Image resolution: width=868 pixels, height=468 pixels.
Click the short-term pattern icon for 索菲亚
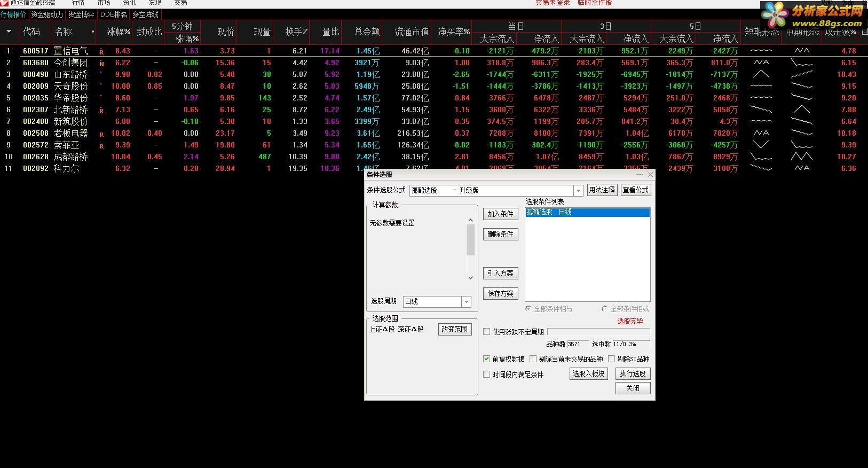(761, 145)
